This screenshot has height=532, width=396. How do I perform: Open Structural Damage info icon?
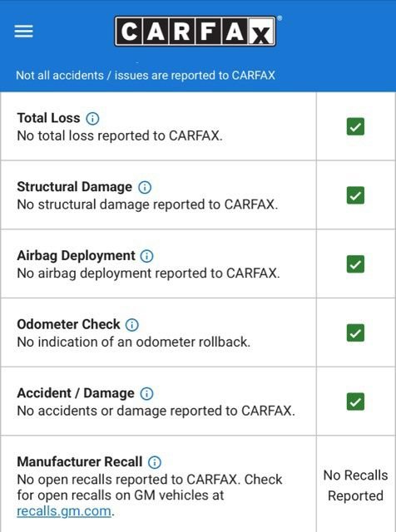[x=145, y=187]
